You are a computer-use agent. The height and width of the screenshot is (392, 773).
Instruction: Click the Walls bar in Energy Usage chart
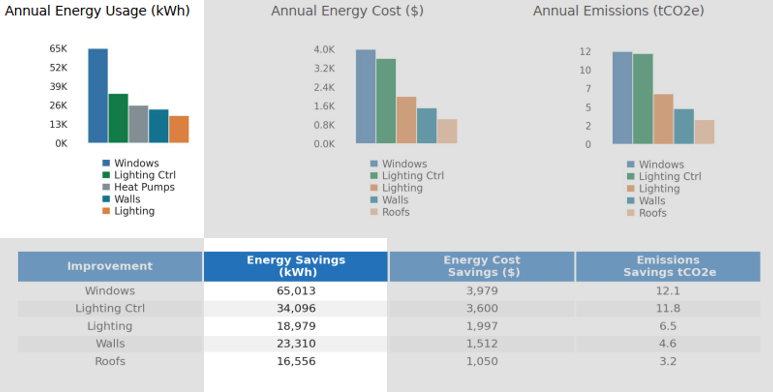coord(159,126)
